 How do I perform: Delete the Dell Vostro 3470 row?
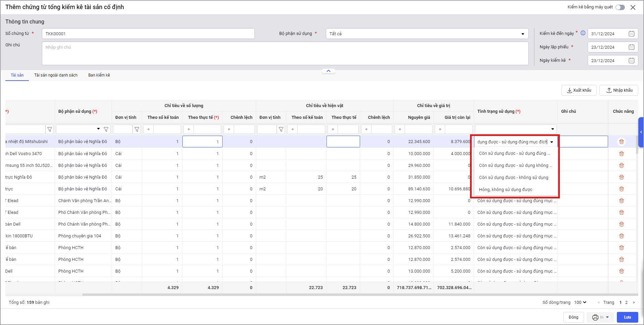point(621,153)
